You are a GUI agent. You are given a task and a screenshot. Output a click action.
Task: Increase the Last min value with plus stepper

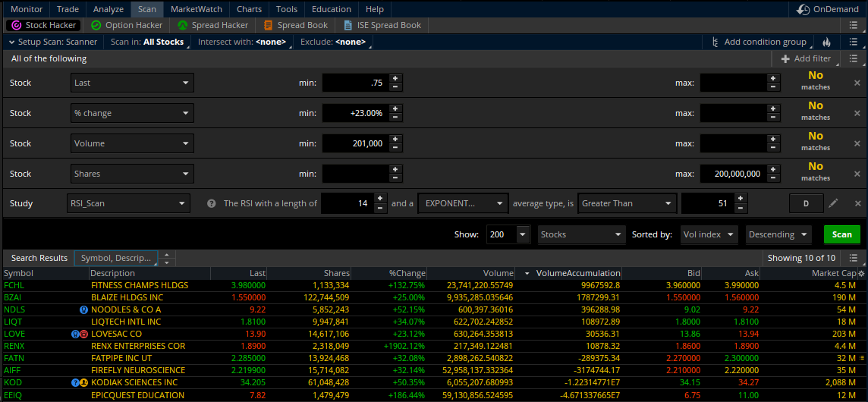(395, 78)
